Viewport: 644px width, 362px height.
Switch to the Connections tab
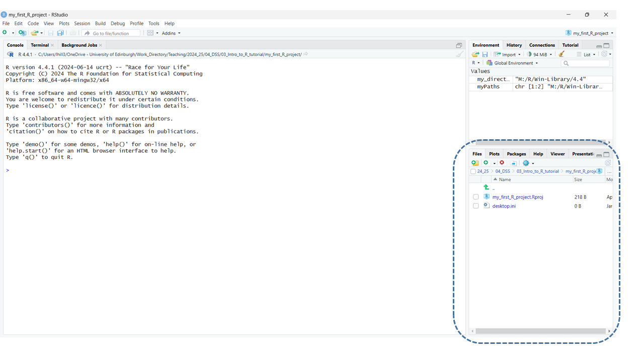[542, 45]
